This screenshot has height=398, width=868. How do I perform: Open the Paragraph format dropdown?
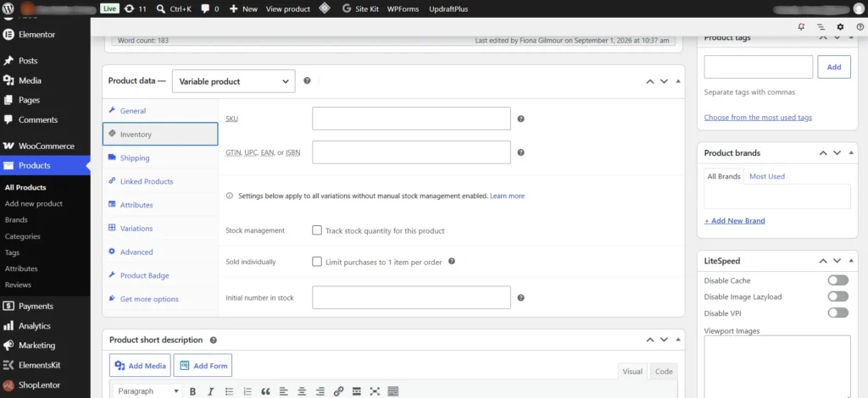click(x=147, y=391)
